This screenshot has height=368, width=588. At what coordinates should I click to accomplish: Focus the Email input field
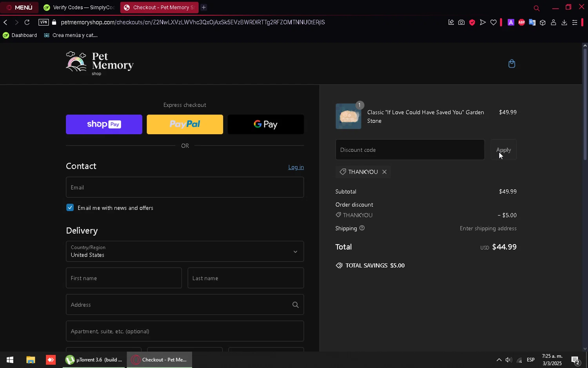[185, 187]
